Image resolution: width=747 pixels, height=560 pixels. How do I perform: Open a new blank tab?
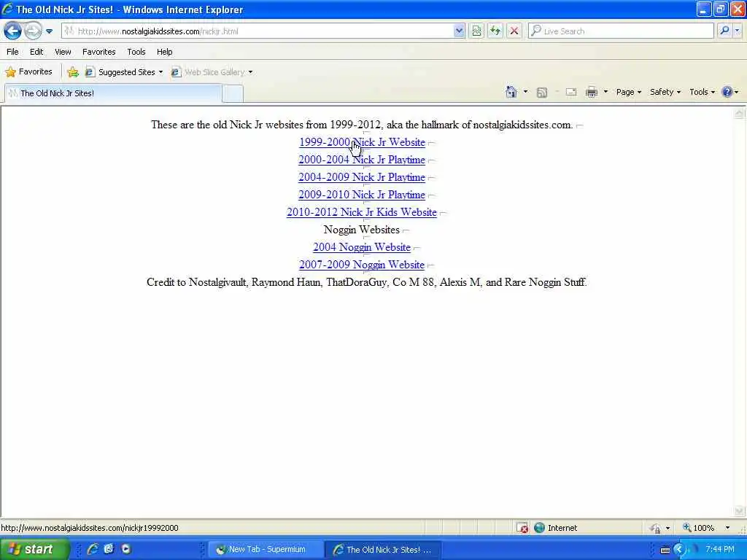[233, 93]
